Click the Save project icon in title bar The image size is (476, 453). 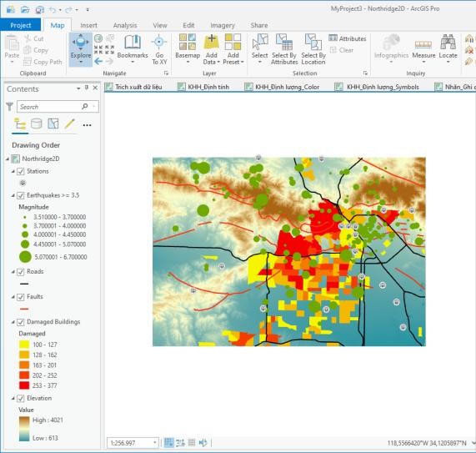point(39,10)
